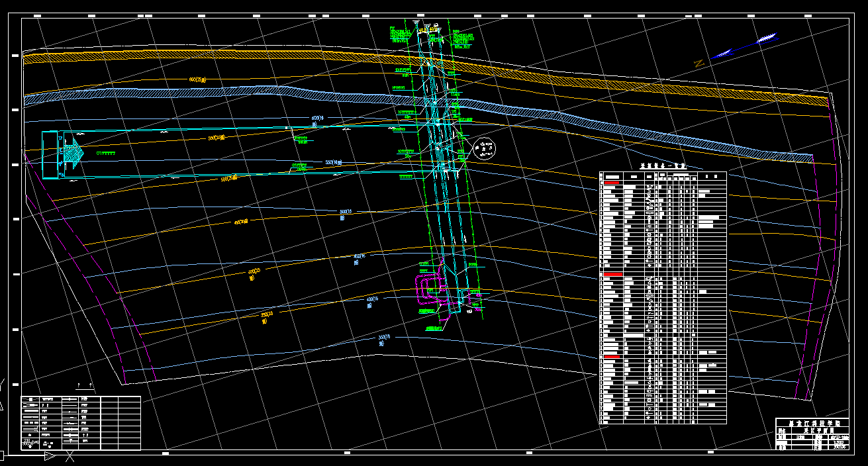
Task: Select the UCS origin X marker
Action: 70,455
